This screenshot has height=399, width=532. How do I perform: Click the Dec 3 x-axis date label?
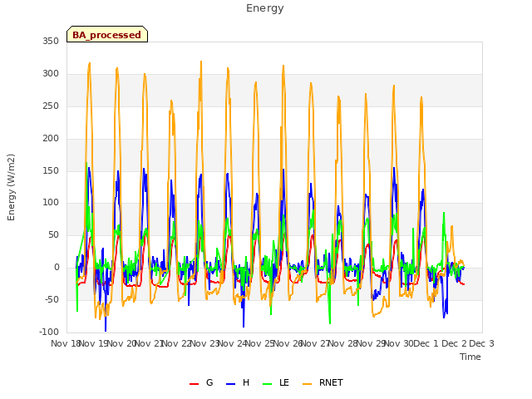pyautogui.click(x=481, y=343)
